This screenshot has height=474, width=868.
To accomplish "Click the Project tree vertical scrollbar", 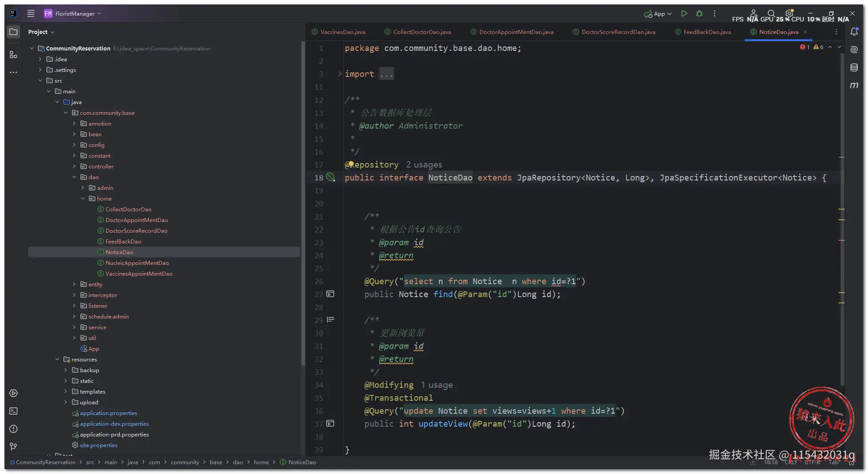I will [303, 203].
